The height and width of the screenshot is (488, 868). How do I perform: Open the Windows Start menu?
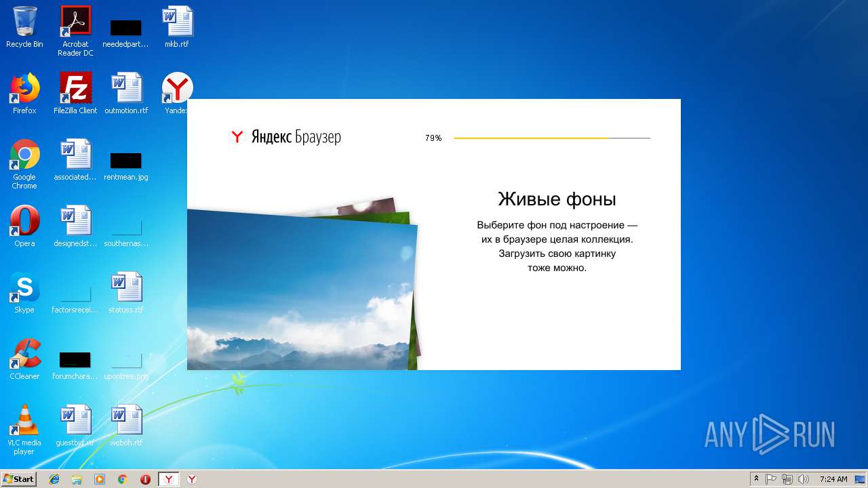click(18, 479)
